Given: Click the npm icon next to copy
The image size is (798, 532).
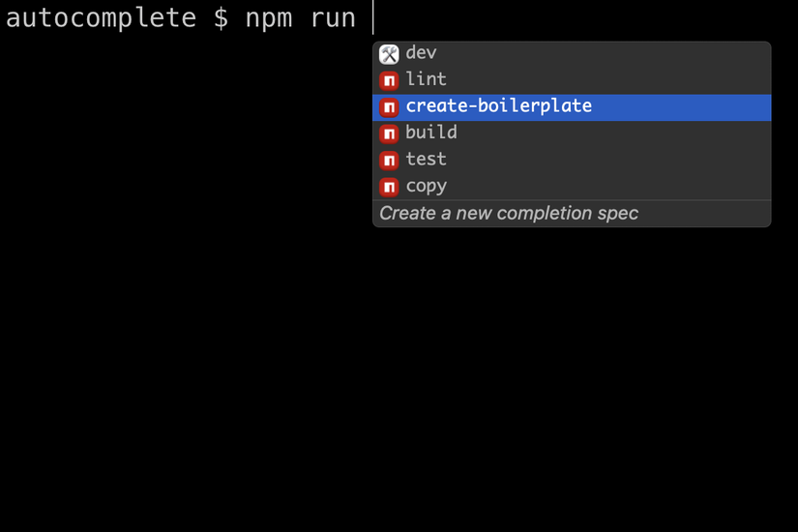Looking at the screenshot, I should [389, 187].
